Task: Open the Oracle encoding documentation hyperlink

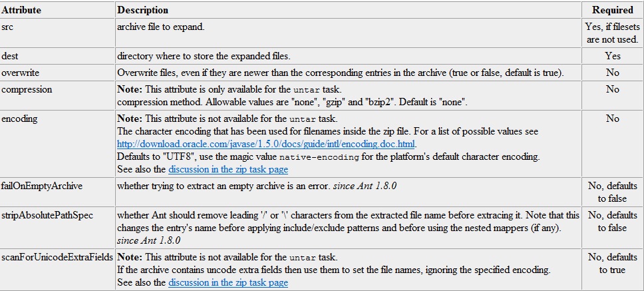Action: pyautogui.click(x=267, y=145)
